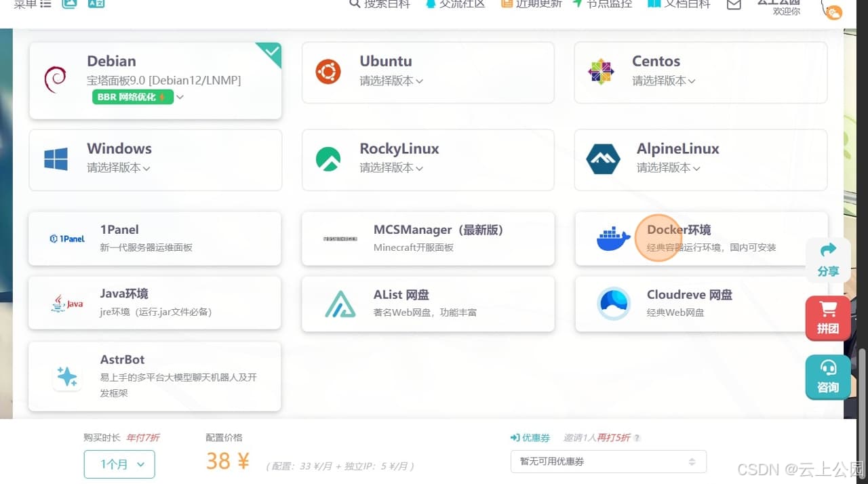Open Windows 请选择版本 dropdown
This screenshot has height=484, width=868.
click(x=119, y=167)
